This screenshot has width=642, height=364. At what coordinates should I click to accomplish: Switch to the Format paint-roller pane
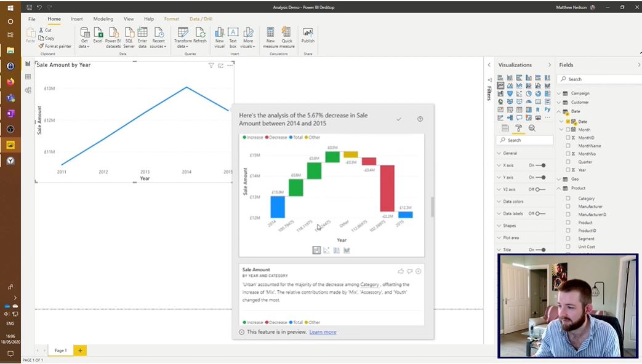519,128
